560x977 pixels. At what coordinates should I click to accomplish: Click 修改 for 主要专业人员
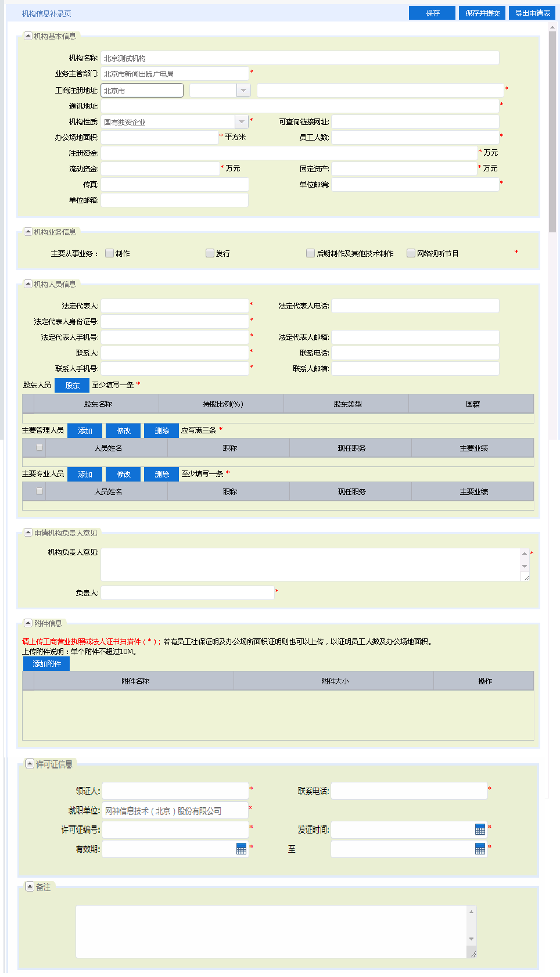tap(123, 474)
